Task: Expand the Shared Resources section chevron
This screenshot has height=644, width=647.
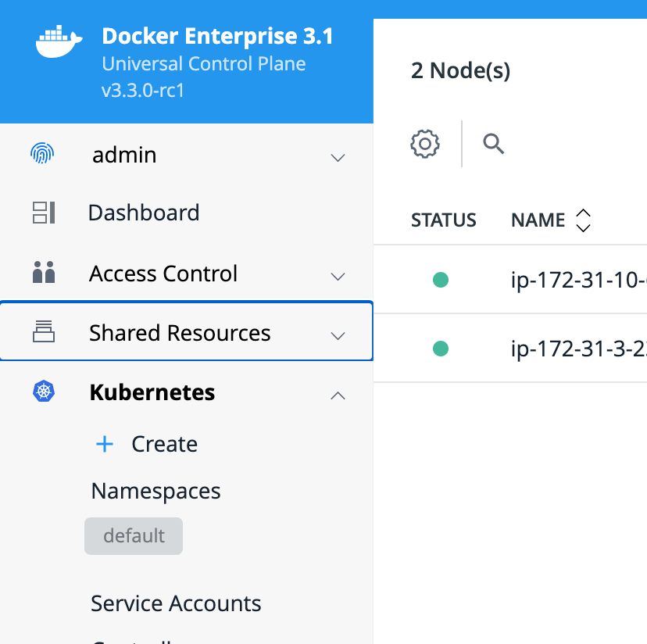Action: point(338,336)
